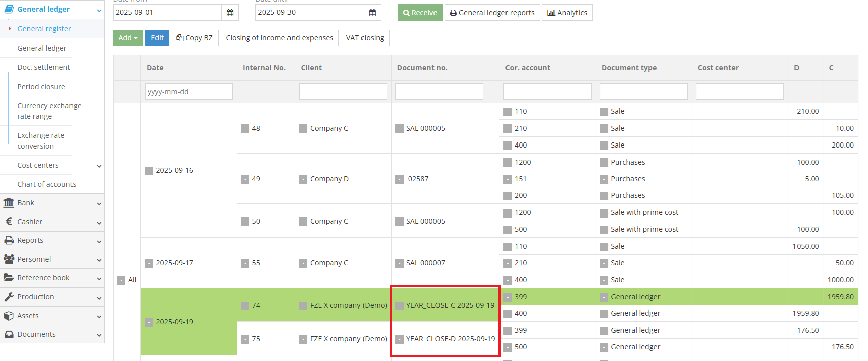The height and width of the screenshot is (361, 868).
Task: Open calendar picker for end date
Action: click(372, 13)
